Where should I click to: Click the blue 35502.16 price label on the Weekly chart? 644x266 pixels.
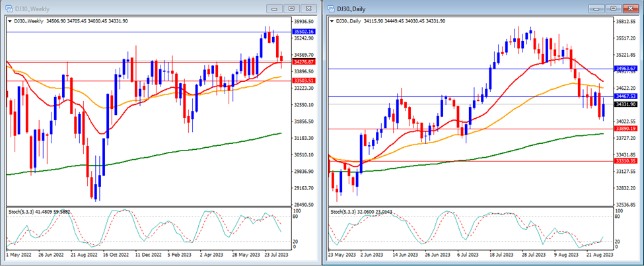point(304,32)
